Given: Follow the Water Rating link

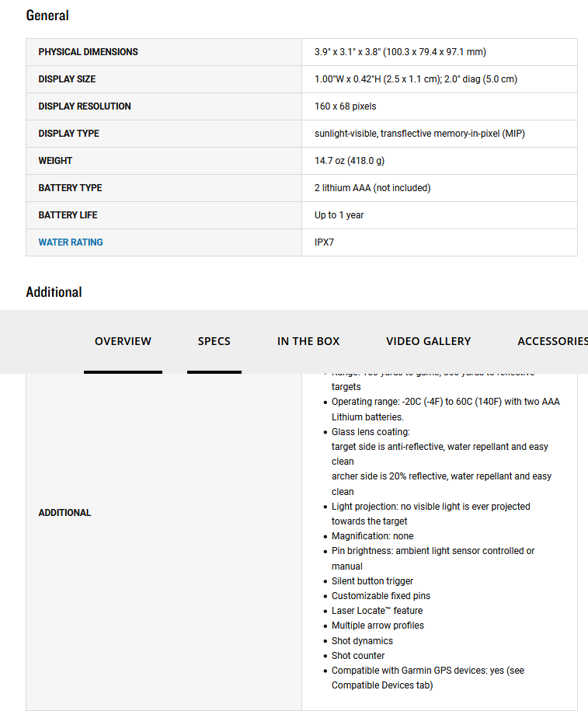Looking at the screenshot, I should click(71, 242).
